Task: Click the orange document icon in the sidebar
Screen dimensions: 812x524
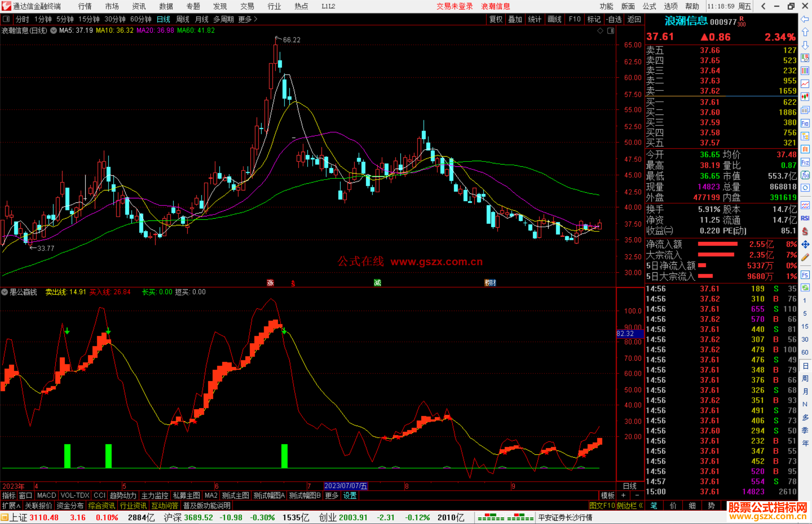Action: pos(805,149)
